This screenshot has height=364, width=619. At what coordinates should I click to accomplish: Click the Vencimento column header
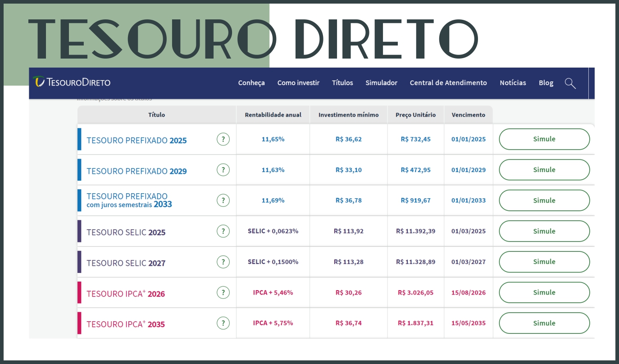tap(469, 115)
